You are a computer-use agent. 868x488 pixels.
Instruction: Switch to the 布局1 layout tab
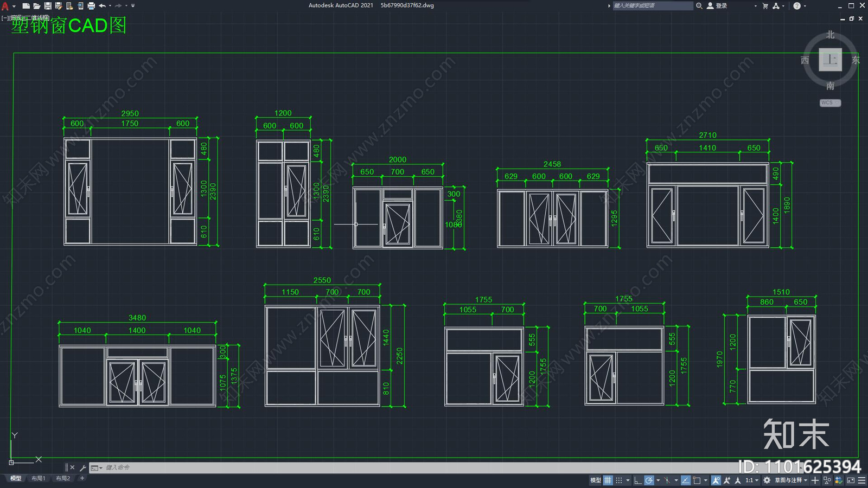38,478
